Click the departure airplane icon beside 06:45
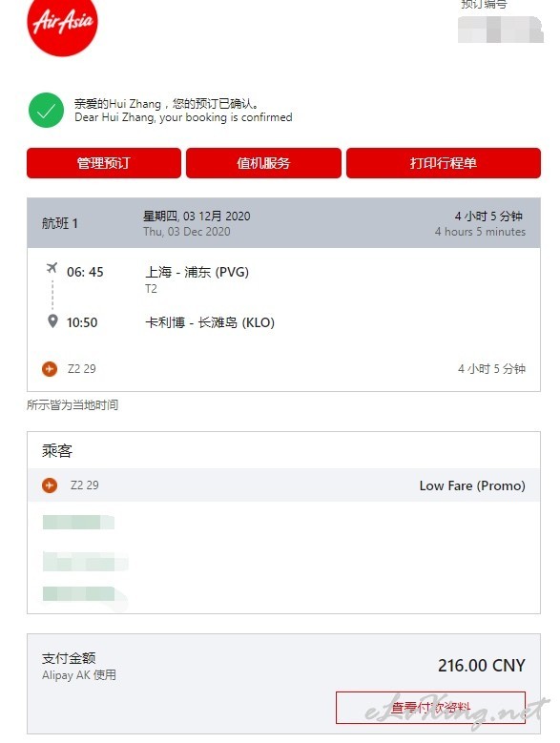Image resolution: width=560 pixels, height=743 pixels. 52,268
